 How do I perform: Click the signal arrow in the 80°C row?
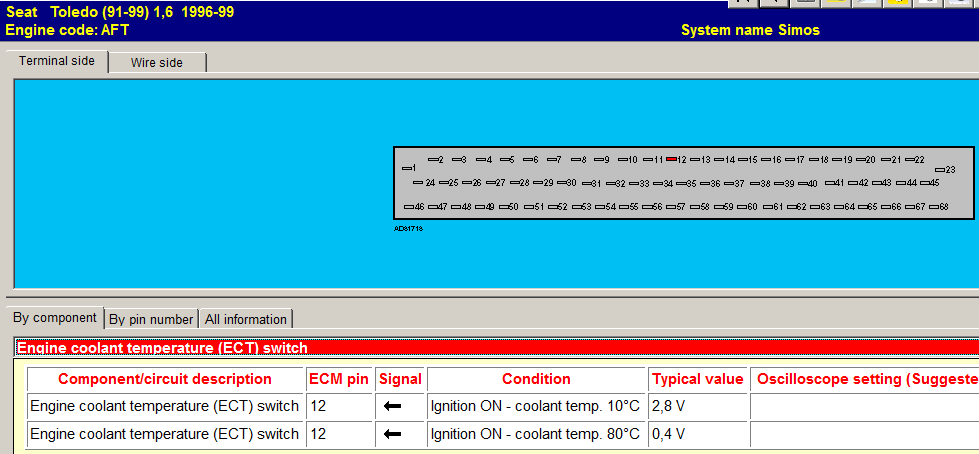(x=393, y=434)
